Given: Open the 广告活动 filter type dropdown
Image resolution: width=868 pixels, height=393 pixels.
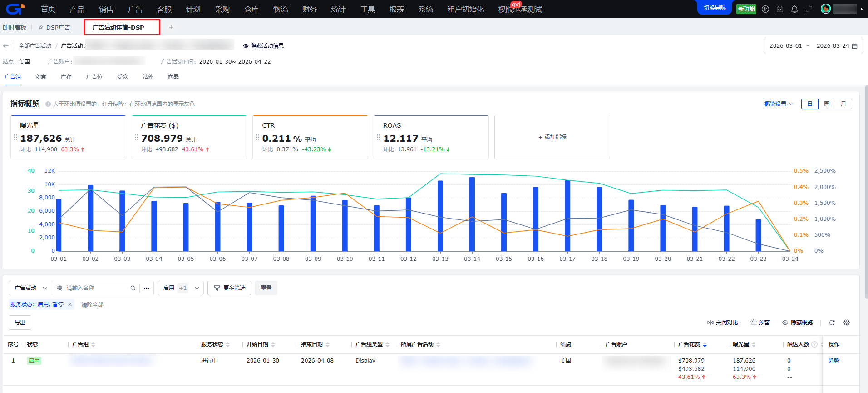Looking at the screenshot, I should (30, 288).
